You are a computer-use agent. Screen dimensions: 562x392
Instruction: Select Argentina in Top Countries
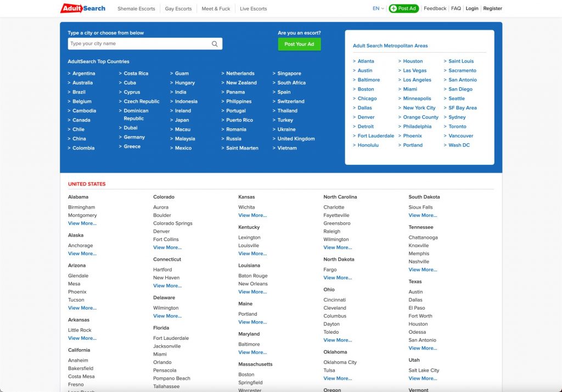pyautogui.click(x=83, y=73)
